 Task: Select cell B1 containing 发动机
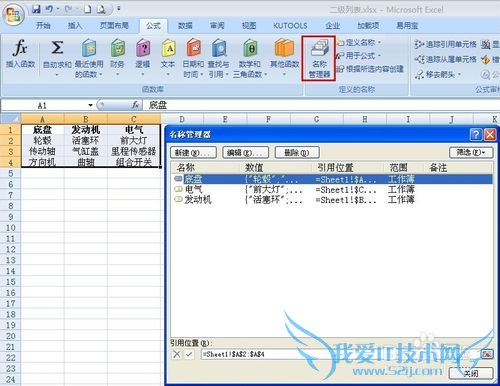pos(86,130)
